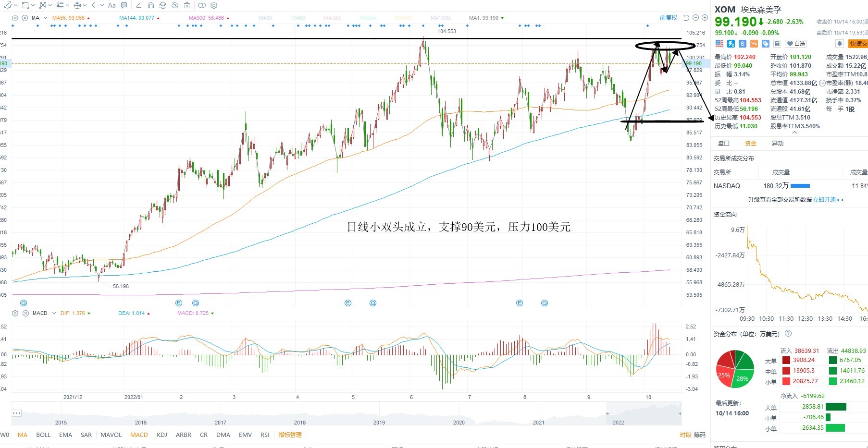This screenshot has width=868, height=448.
Task: Click the blue price tag icon
Action: pyautogui.click(x=766, y=44)
